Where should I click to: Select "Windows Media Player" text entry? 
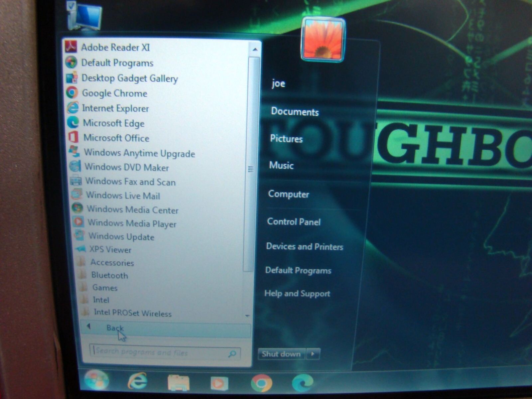point(132,223)
